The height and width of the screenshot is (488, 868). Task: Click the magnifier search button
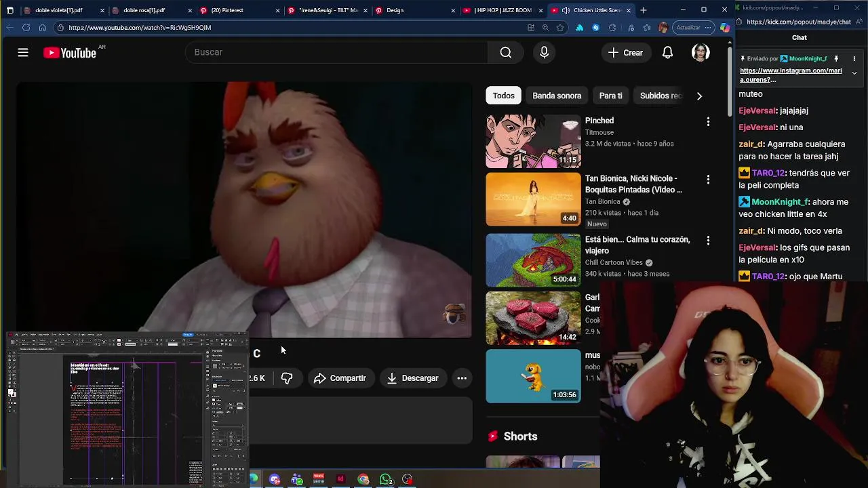pos(506,52)
